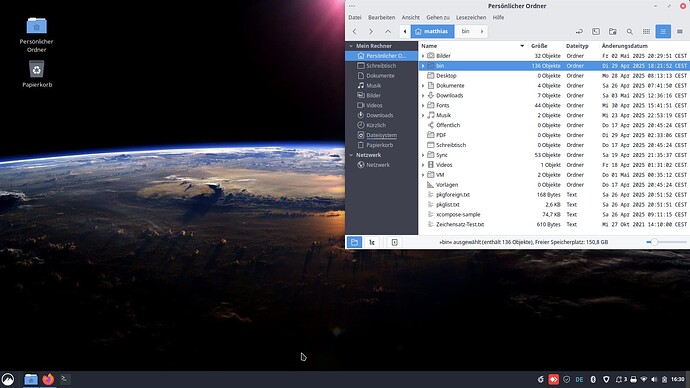Open Dokumente in the sidebar

coord(381,76)
